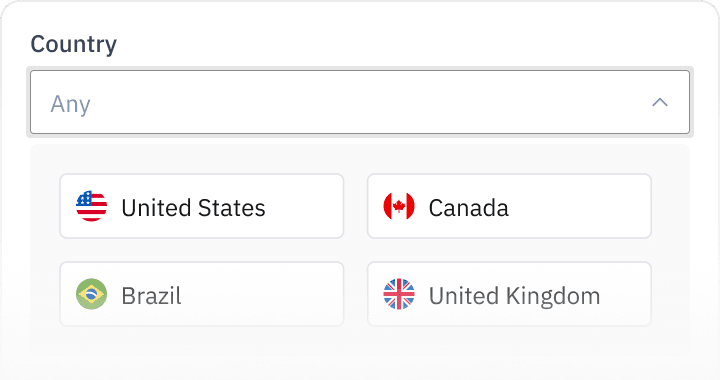Click the 'Country' field label

pos(73,45)
